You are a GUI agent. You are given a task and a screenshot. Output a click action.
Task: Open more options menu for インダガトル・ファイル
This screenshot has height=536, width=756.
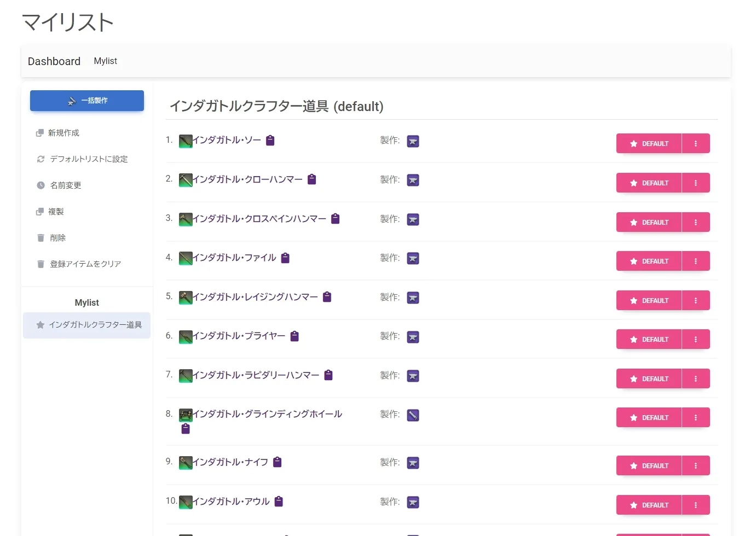pos(696,261)
